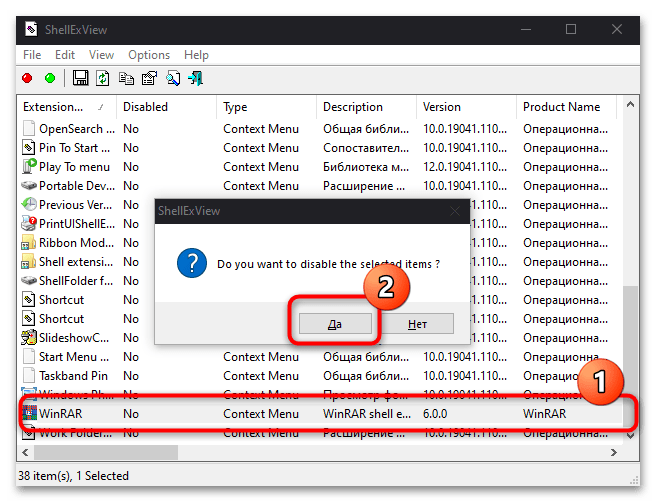Sort by the Extension Name column header
Image resolution: width=656 pixels, height=502 pixels.
66,107
